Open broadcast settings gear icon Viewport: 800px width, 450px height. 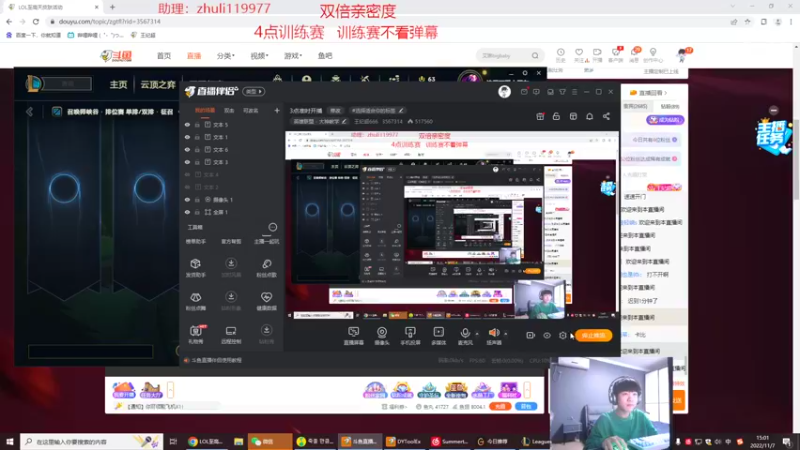point(563,335)
